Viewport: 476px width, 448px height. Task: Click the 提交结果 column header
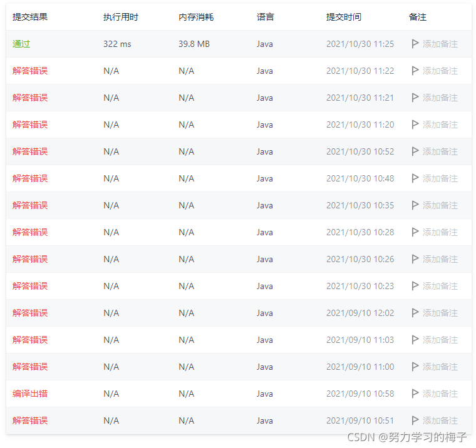[x=30, y=17]
